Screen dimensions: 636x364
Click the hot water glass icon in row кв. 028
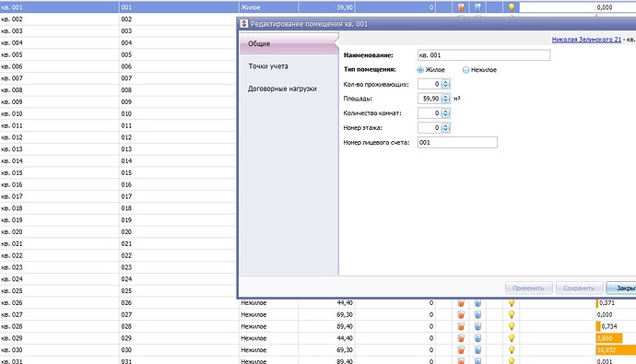(461, 326)
